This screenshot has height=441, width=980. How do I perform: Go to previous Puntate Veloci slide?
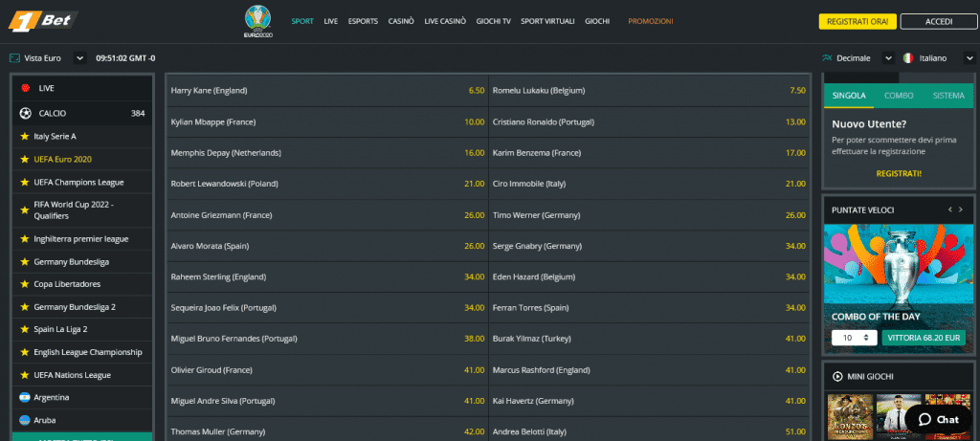pos(949,209)
